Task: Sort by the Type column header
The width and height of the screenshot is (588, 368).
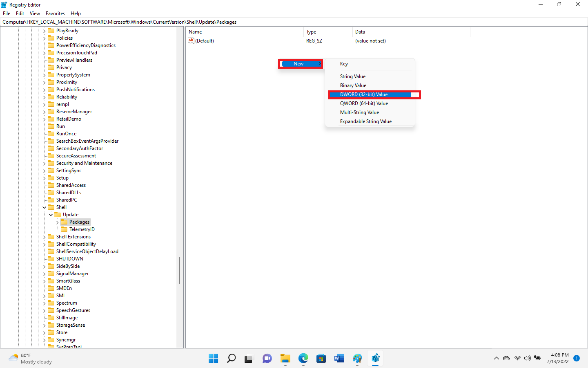Action: coord(328,32)
